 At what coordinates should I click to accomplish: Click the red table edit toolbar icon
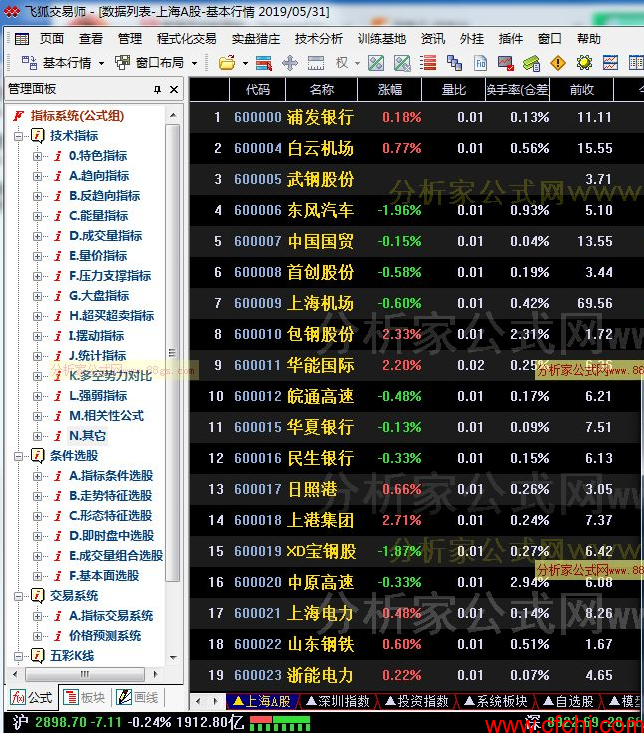tap(264, 63)
